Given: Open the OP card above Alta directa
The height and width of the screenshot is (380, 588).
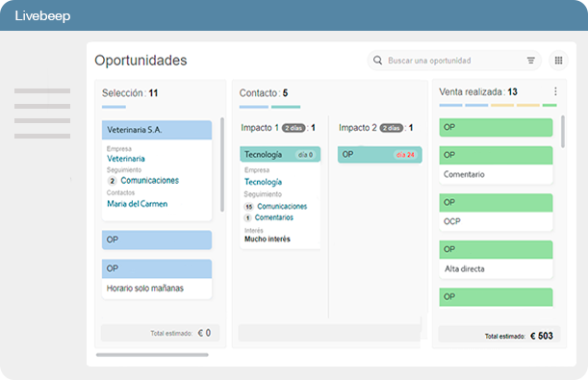Looking at the screenshot, I should tap(496, 249).
